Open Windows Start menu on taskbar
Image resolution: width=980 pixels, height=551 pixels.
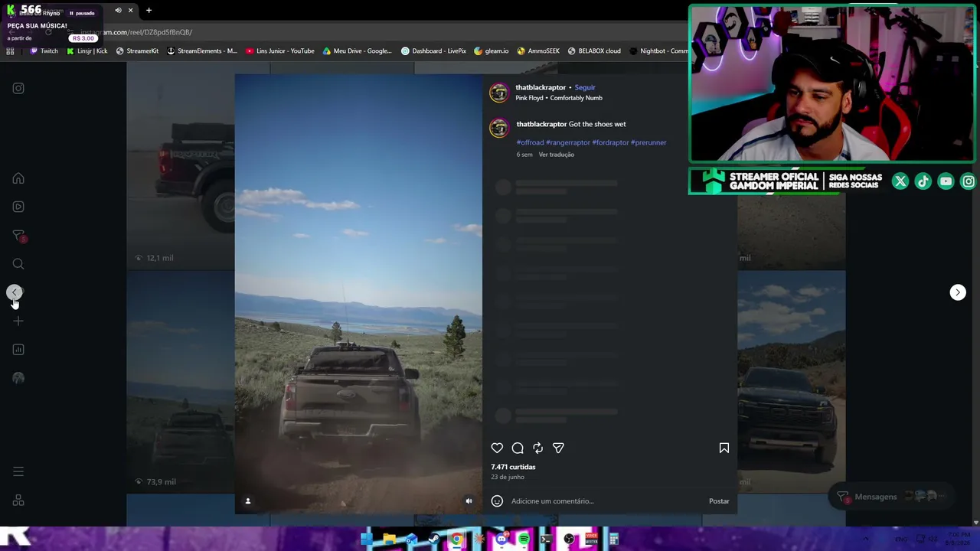(x=367, y=540)
